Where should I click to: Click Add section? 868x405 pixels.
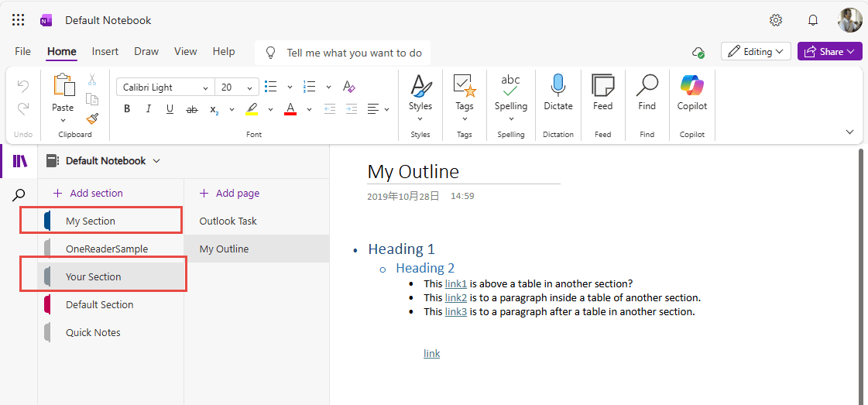[87, 194]
